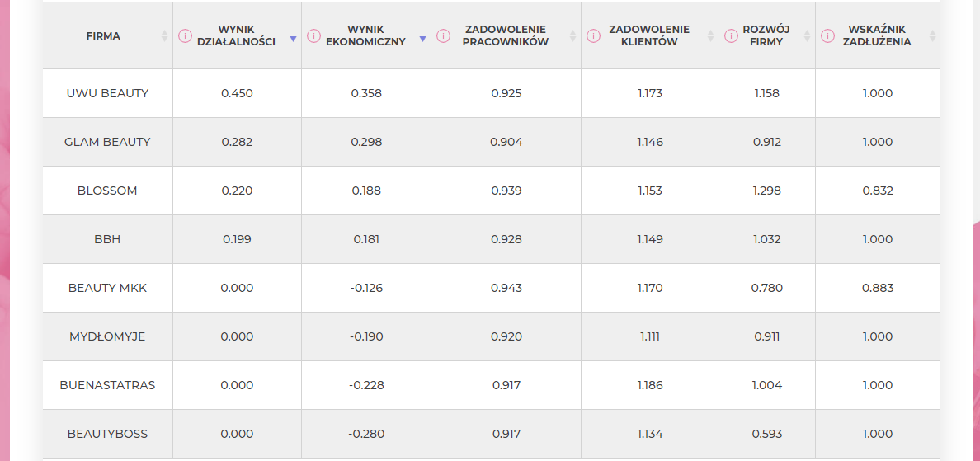
Task: Select the BLOSSOM company cell
Action: click(107, 191)
